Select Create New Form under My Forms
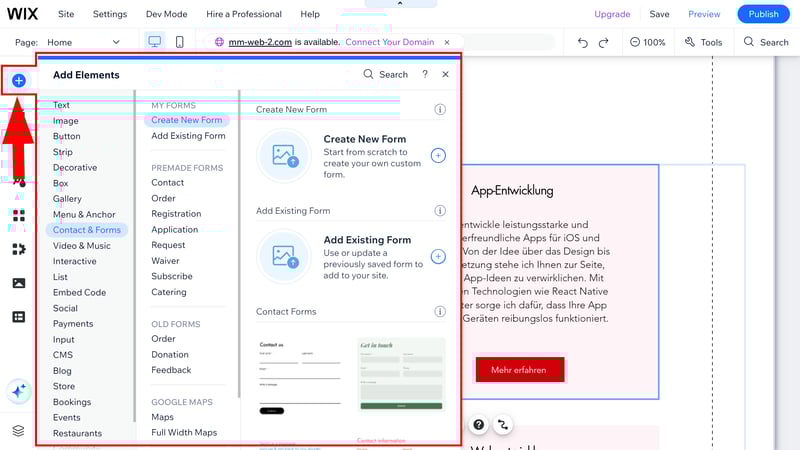Image resolution: width=800 pixels, height=450 pixels. (187, 120)
